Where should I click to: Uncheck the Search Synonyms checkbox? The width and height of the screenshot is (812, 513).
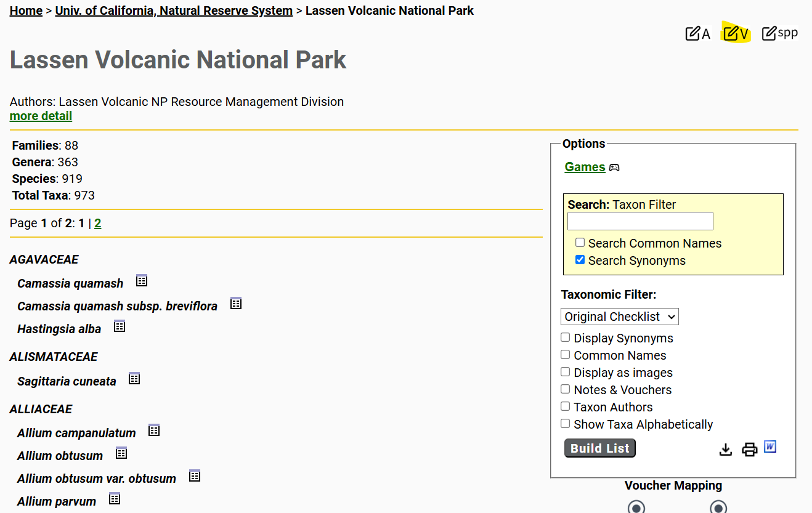[580, 260]
